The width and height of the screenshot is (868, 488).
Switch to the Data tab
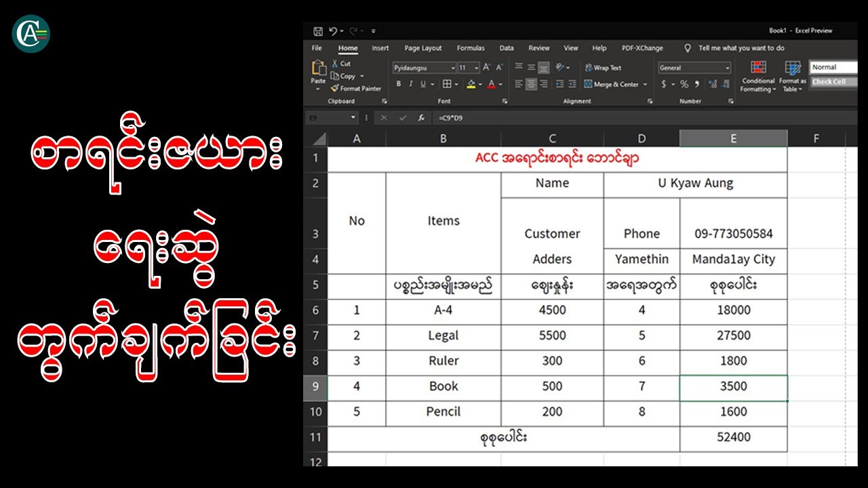tap(507, 48)
